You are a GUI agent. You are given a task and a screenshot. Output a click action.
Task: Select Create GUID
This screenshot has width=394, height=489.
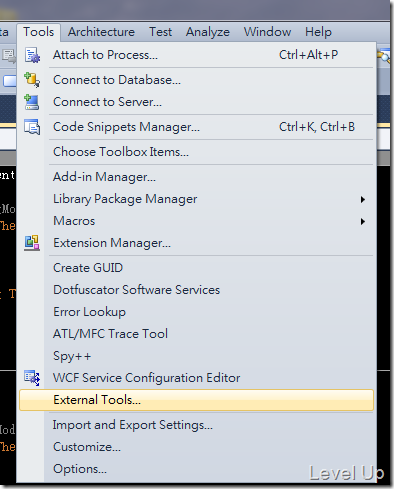click(x=197, y=268)
